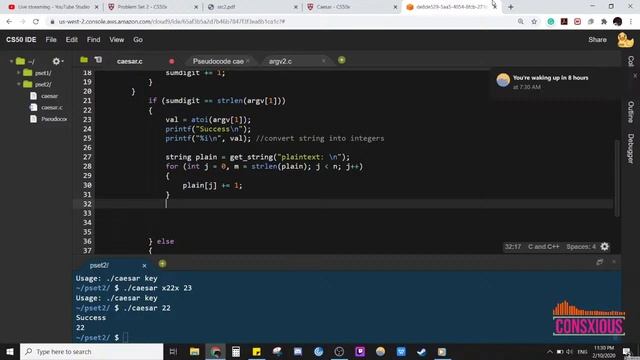Open Steam from the taskbar

click(x=422, y=351)
